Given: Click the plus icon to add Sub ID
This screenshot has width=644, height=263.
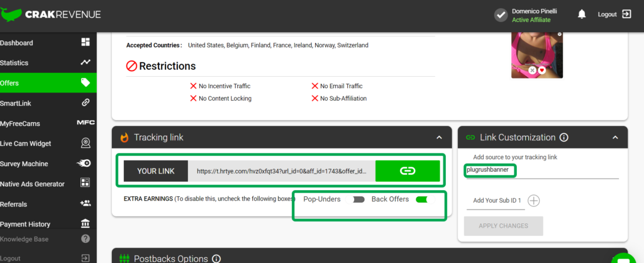Looking at the screenshot, I should click(533, 201).
